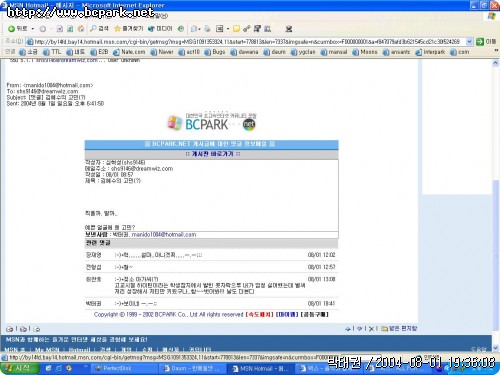
Task: Click the Back (뒤로) navigation button
Action: click(18, 29)
